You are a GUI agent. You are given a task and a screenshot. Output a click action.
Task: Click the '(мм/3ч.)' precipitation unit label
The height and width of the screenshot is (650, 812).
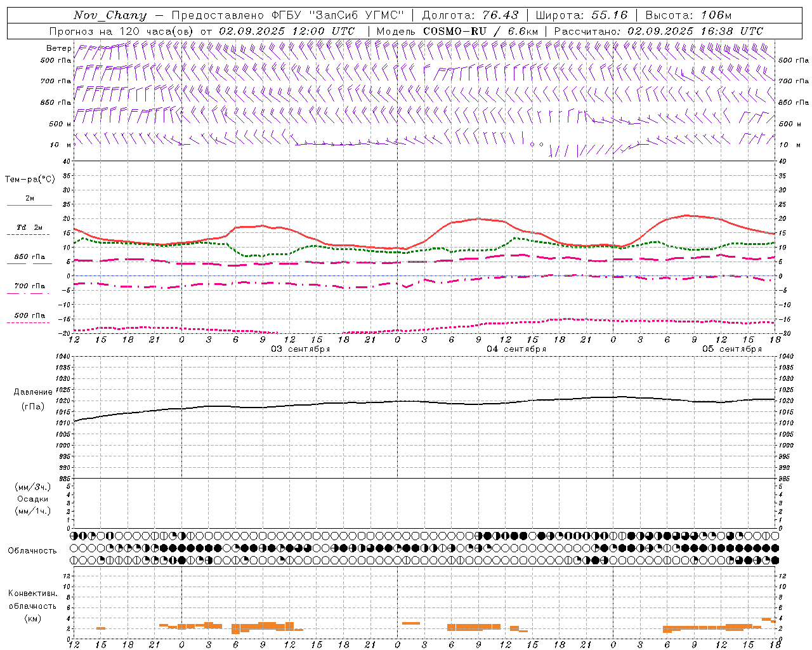coord(33,487)
